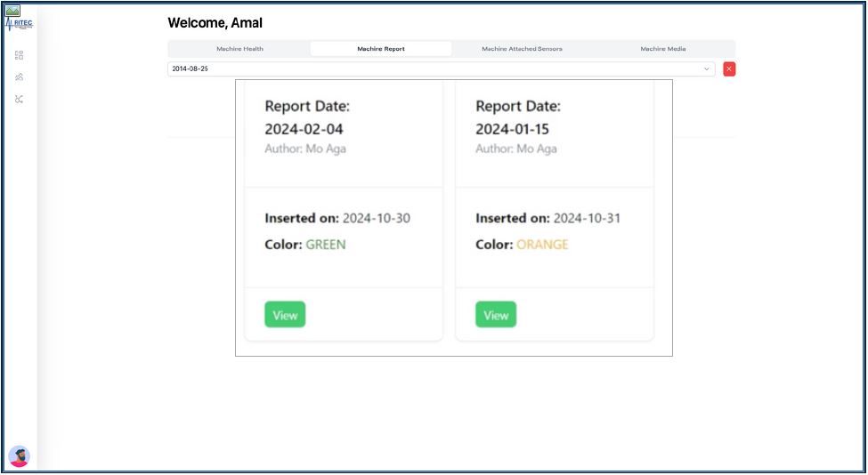View the report dated 2024-02-04
Screen dimensions: 868x475
(285, 315)
